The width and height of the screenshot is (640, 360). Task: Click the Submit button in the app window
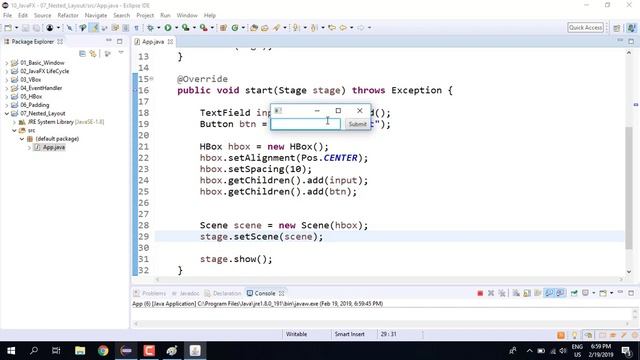358,124
